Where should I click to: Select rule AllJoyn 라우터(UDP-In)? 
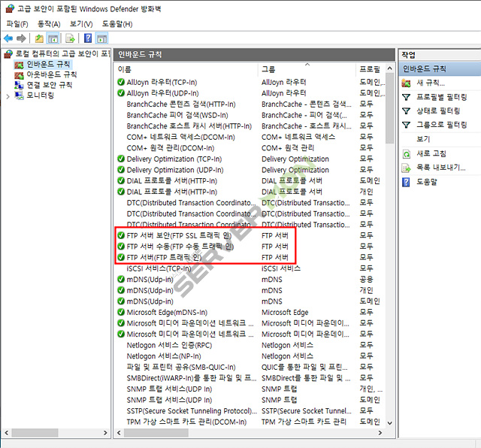coord(162,93)
